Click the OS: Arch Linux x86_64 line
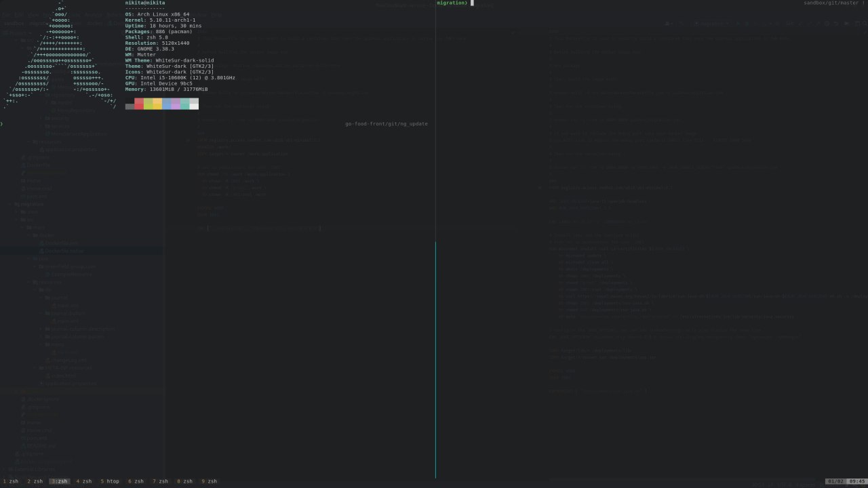868x488 pixels. pos(157,14)
